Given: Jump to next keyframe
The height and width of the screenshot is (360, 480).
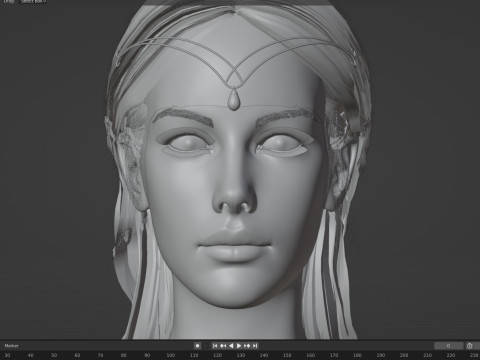Looking at the screenshot, I should [x=247, y=346].
